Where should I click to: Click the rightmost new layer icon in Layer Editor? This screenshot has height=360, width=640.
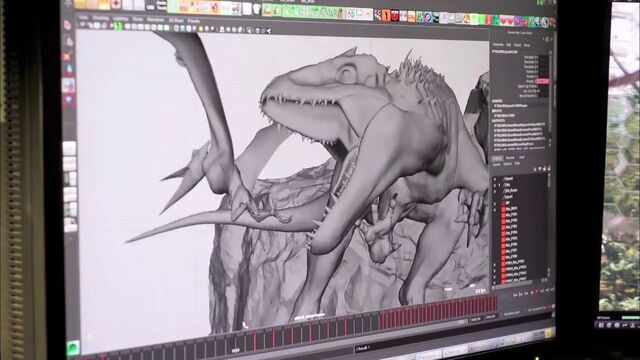pyautogui.click(x=549, y=168)
